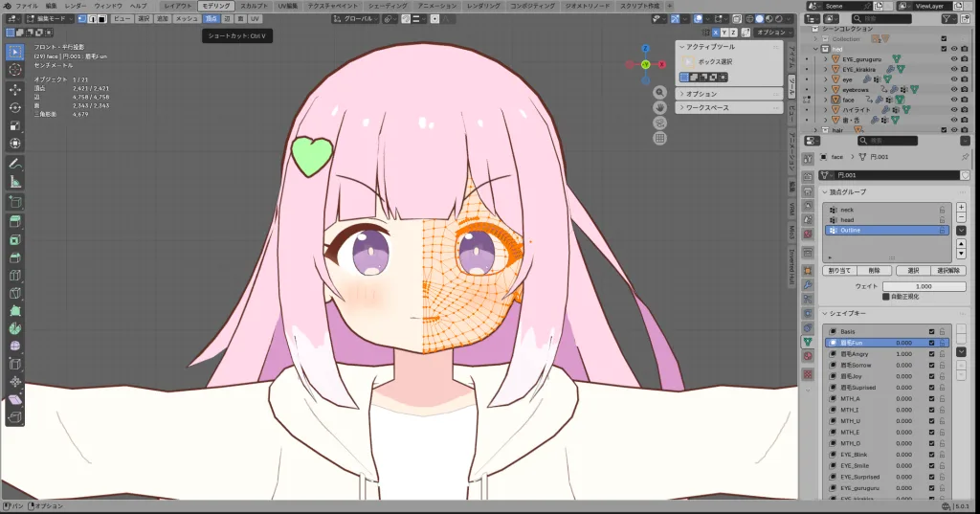Select the Measure tool

(x=15, y=182)
